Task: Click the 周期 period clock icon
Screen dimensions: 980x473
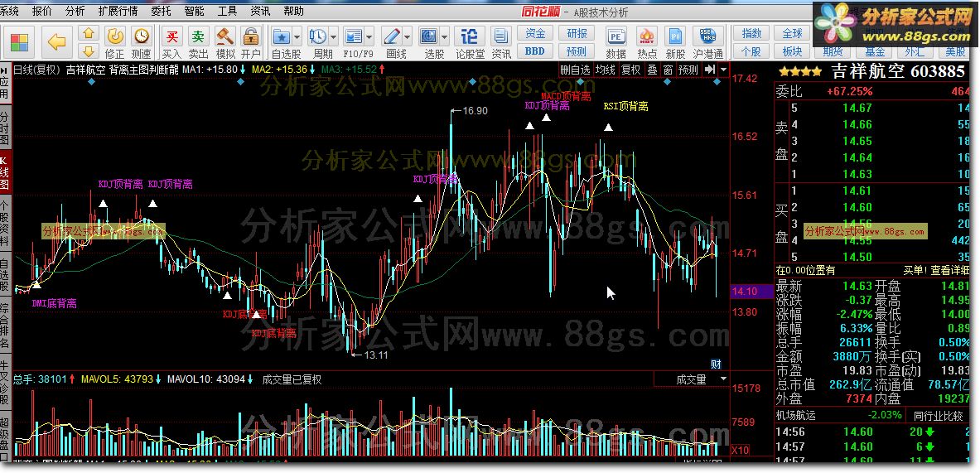Action: point(318,36)
